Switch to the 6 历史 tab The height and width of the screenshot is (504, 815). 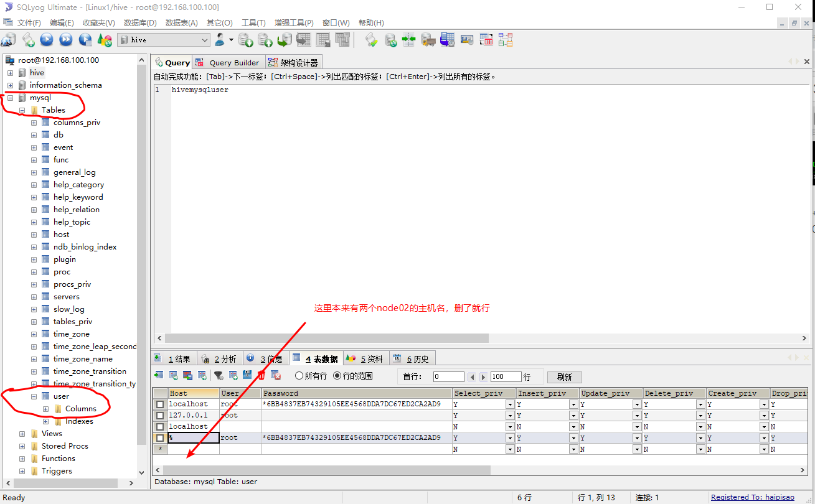click(412, 358)
